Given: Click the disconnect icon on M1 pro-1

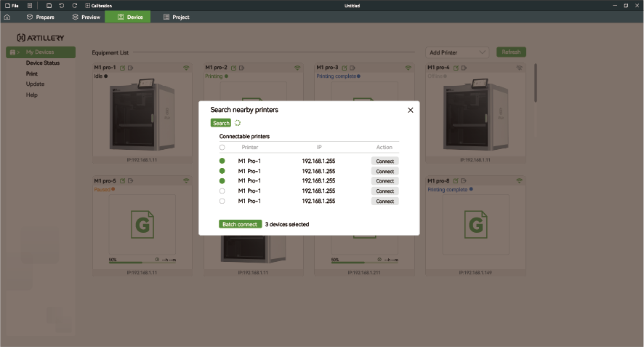Looking at the screenshot, I should coord(131,68).
